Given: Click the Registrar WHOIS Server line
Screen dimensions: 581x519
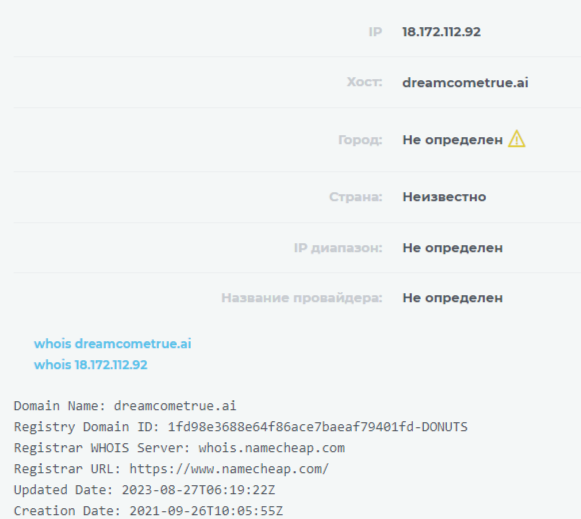Looking at the screenshot, I should pyautogui.click(x=179, y=448).
